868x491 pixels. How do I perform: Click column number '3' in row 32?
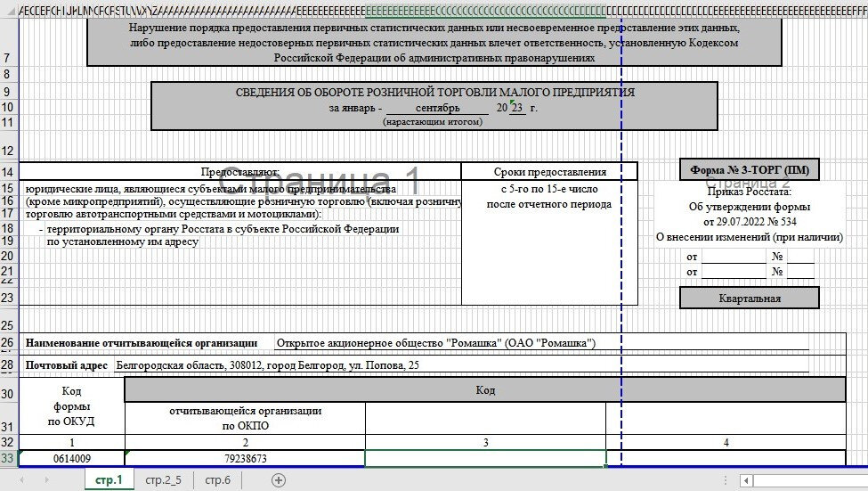tap(485, 442)
